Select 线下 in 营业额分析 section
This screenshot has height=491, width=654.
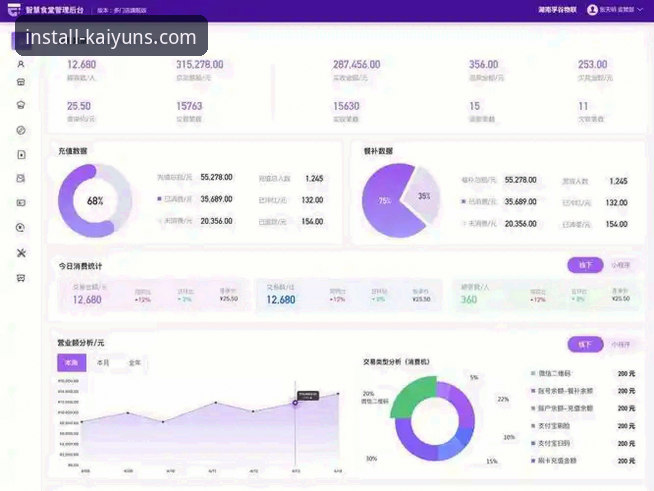(x=585, y=344)
